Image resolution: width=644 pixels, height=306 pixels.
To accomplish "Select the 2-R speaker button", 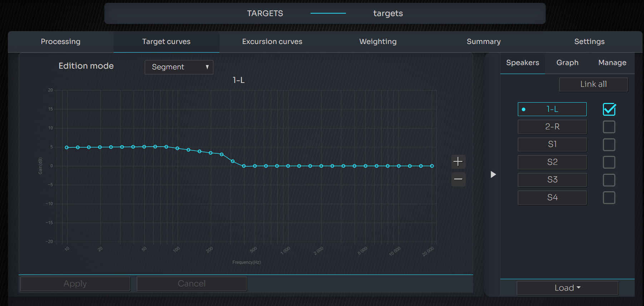I will (x=552, y=127).
